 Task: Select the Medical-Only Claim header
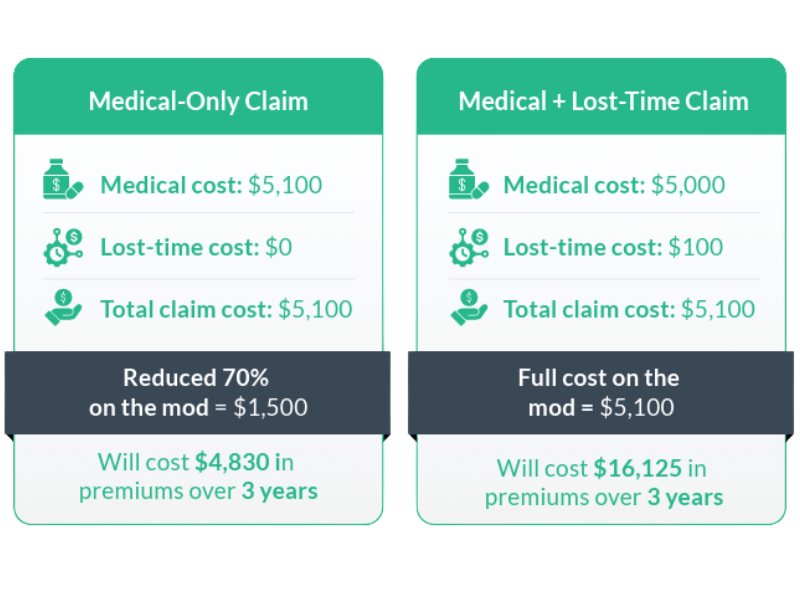(x=198, y=101)
